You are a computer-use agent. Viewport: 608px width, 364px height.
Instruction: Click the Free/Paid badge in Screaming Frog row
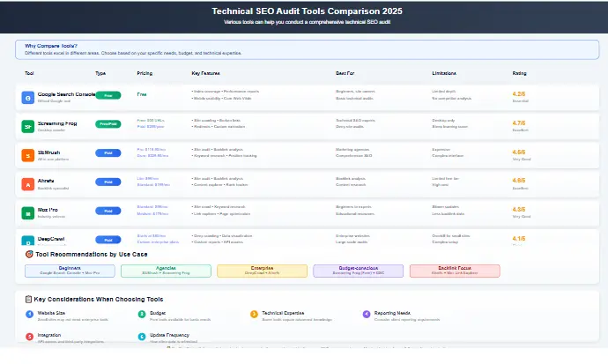pyautogui.click(x=108, y=124)
